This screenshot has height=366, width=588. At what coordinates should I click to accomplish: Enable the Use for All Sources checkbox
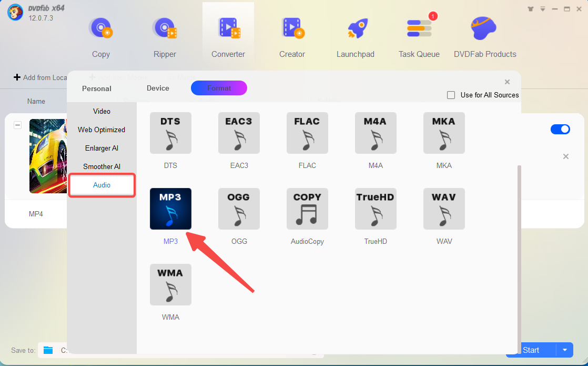(451, 95)
